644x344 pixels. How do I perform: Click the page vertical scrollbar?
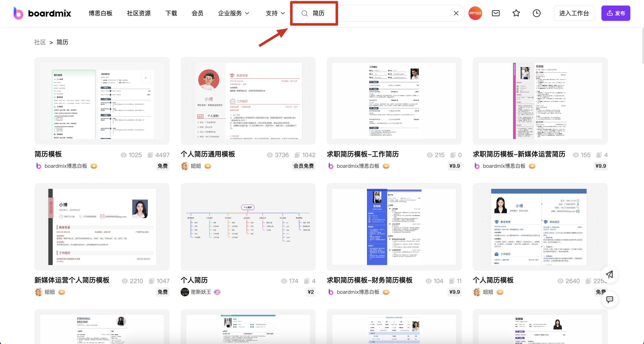(x=643, y=46)
